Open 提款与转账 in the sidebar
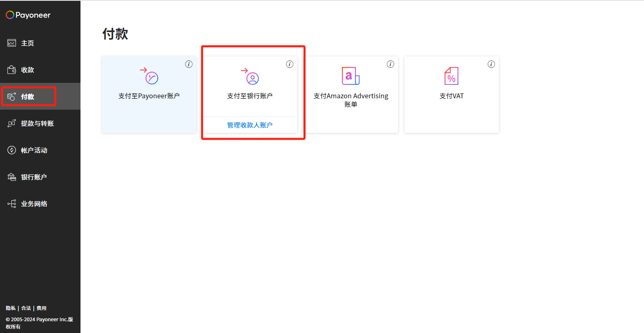 (40, 123)
